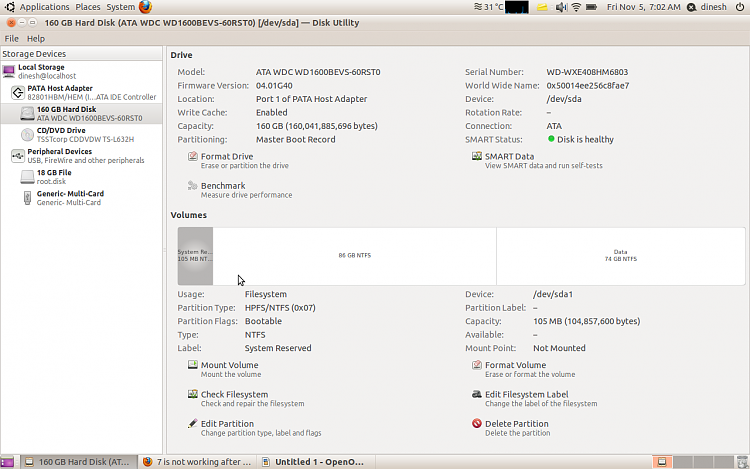
Task: Open the Help menu
Action: click(x=36, y=39)
